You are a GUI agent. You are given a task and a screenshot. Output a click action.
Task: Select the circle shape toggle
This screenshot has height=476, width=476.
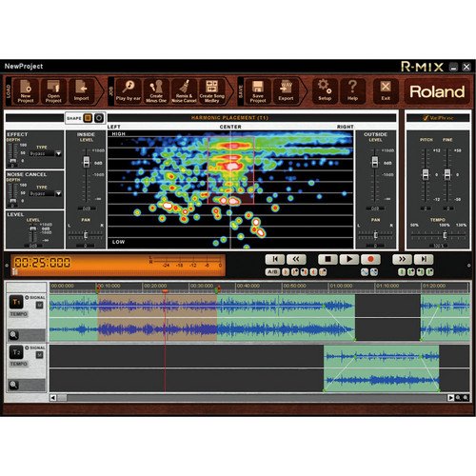99,118
